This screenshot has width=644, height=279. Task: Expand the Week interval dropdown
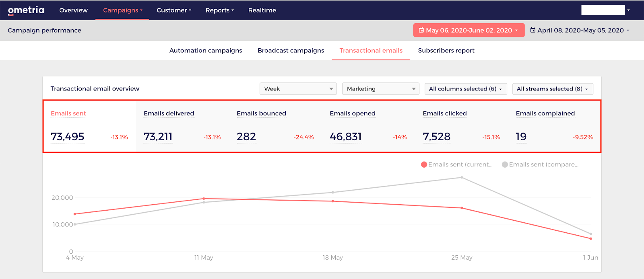pos(298,89)
